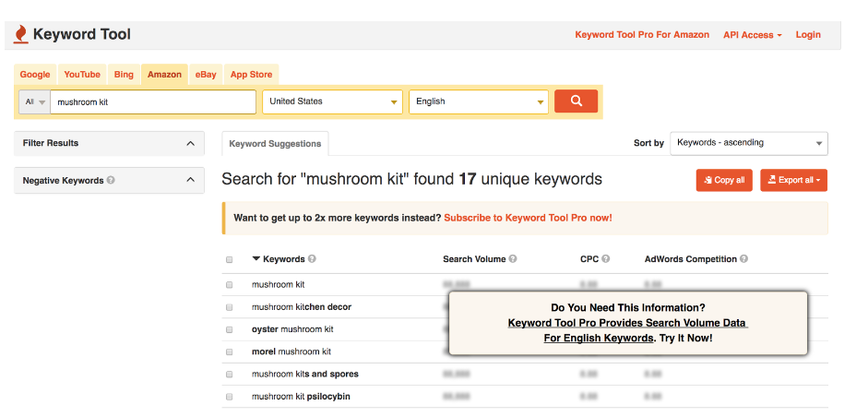Viewport: 868px width, 417px height.
Task: Click 'mushroom kitchen decor' keyword text
Action: pos(302,307)
